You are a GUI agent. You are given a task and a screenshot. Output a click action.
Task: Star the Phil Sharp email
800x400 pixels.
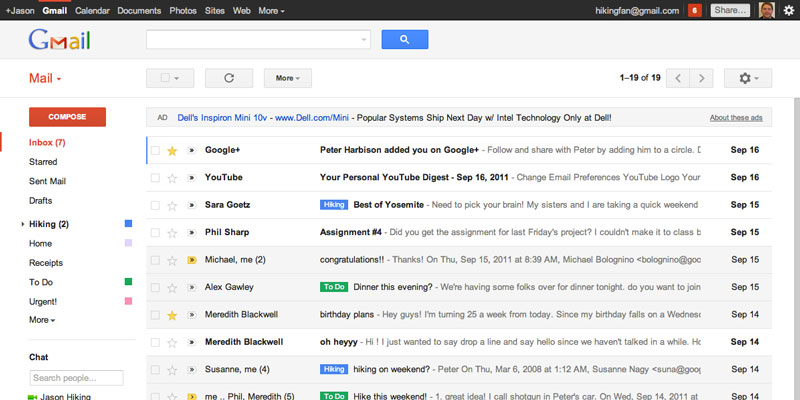[x=172, y=233]
